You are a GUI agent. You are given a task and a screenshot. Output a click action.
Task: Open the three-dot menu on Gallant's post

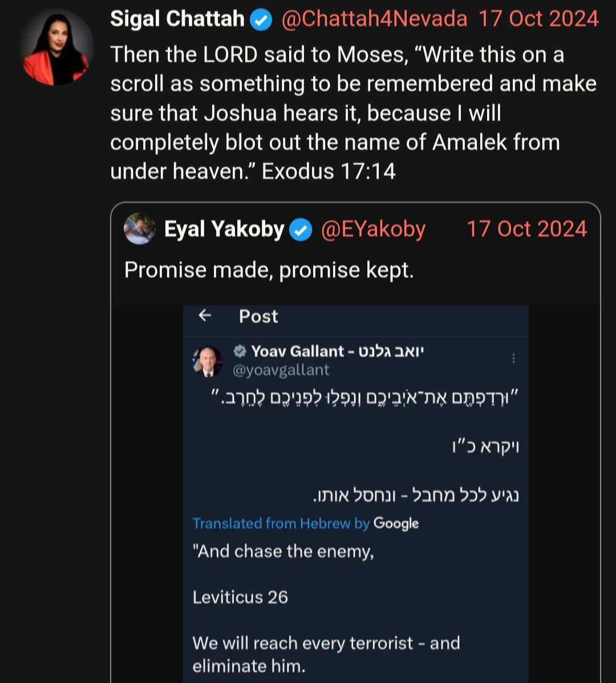[x=514, y=358]
